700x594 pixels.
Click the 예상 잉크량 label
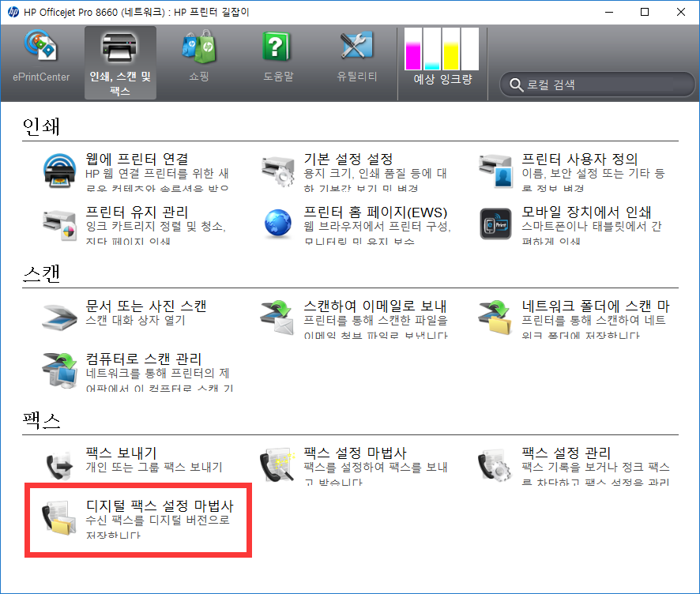(442, 80)
